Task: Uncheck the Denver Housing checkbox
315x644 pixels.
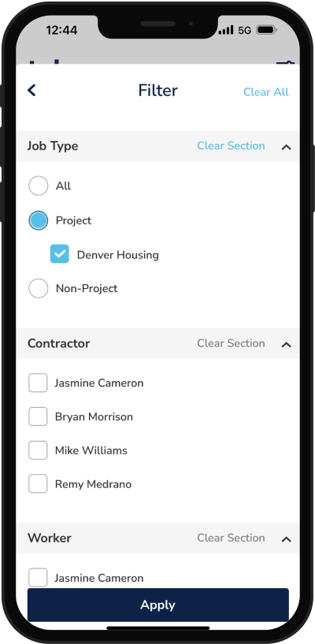Action: tap(60, 254)
